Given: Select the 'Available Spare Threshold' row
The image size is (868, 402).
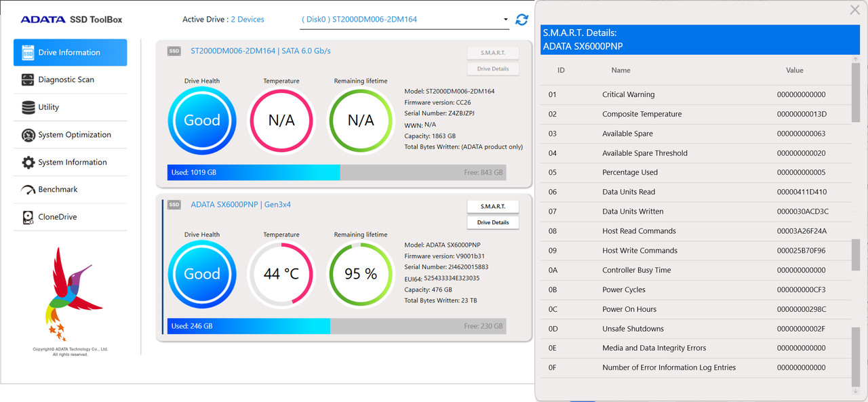Looking at the screenshot, I should pos(695,153).
